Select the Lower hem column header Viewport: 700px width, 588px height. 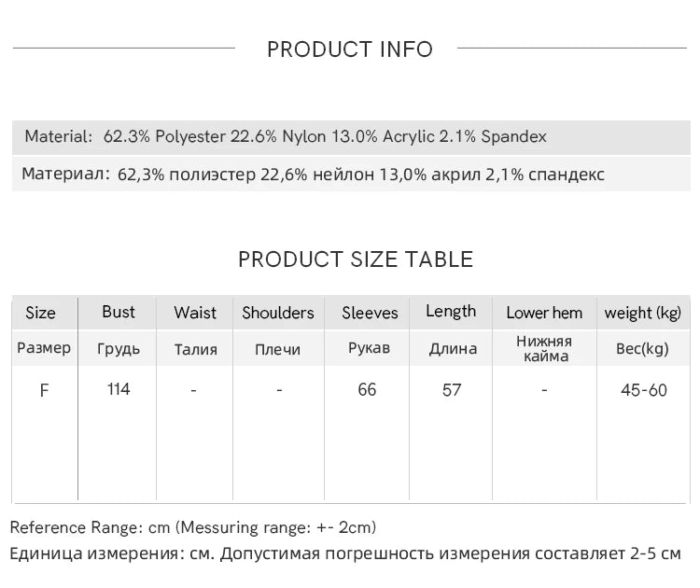544,313
